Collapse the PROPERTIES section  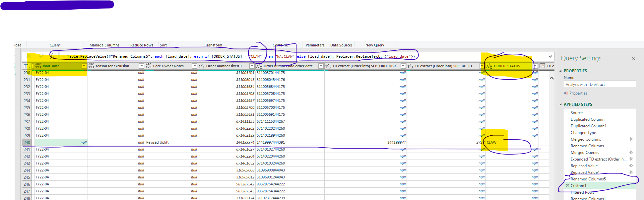tap(561, 71)
